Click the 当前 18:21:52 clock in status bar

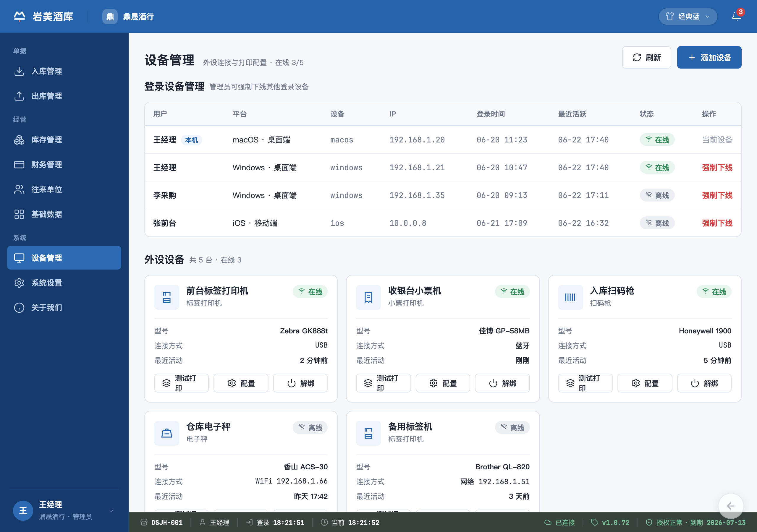pyautogui.click(x=350, y=523)
